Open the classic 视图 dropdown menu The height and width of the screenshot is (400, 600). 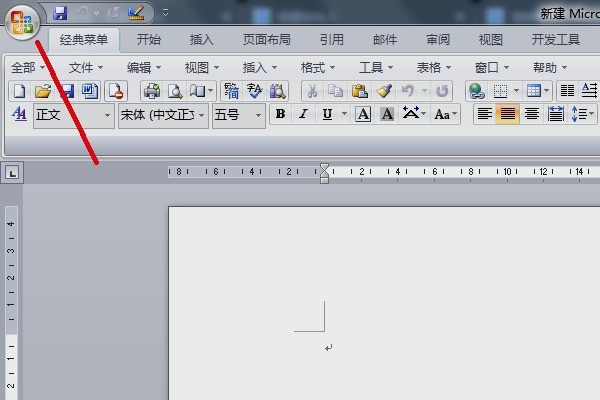click(202, 68)
